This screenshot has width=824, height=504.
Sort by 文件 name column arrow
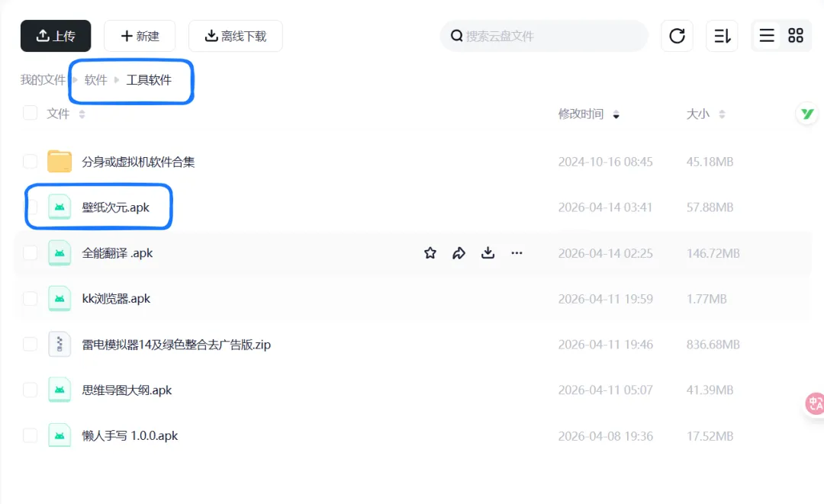click(82, 114)
